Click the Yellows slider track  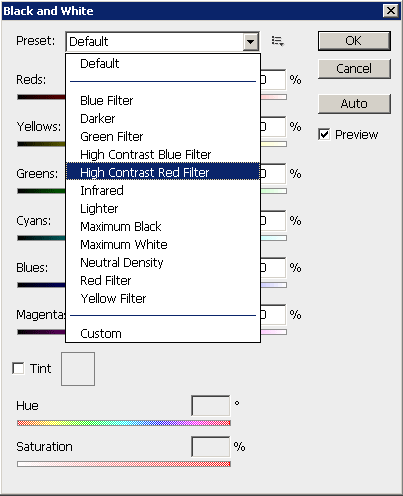click(41, 144)
